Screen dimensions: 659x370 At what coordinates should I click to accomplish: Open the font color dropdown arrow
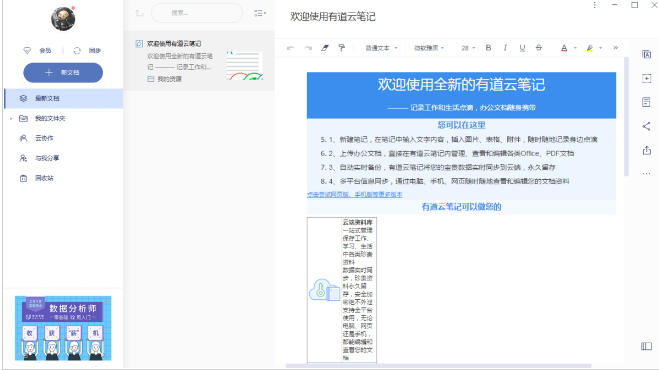pyautogui.click(x=575, y=48)
